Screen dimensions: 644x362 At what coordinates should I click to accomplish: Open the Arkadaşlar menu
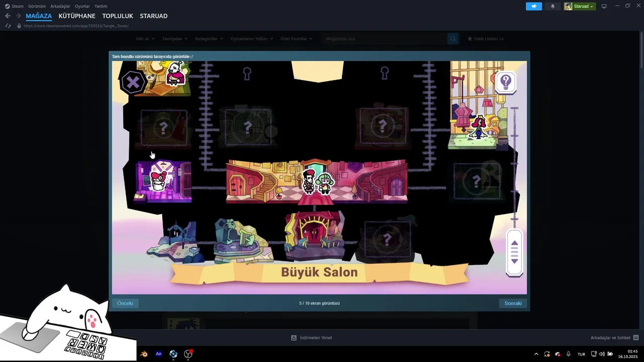pyautogui.click(x=60, y=6)
